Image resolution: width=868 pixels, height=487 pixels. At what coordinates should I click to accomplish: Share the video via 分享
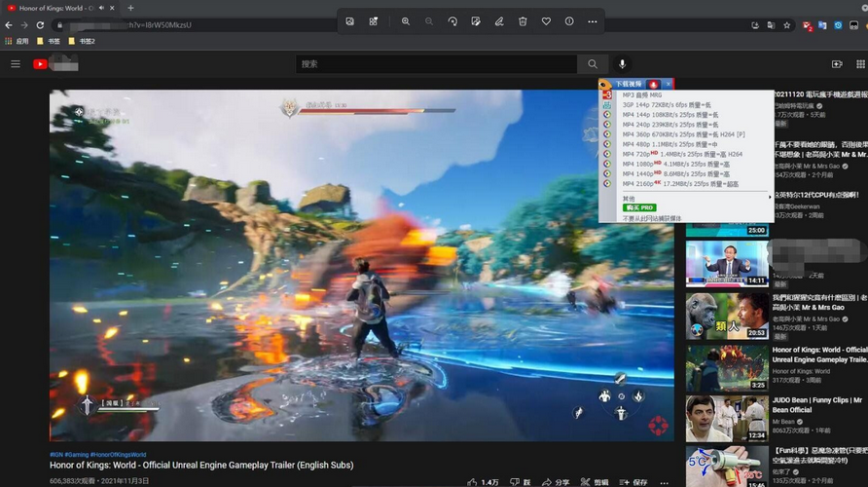pos(556,482)
